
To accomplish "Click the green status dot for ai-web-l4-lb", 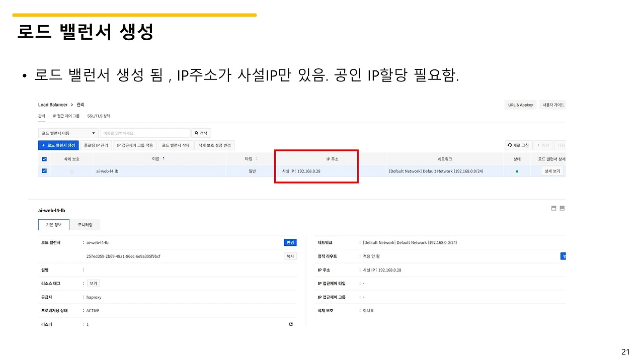I will click(517, 171).
